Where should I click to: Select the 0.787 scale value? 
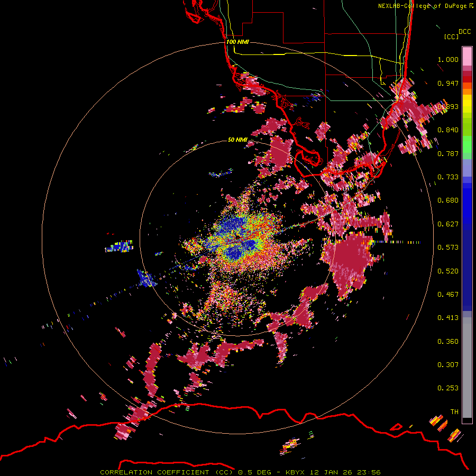tap(448, 153)
